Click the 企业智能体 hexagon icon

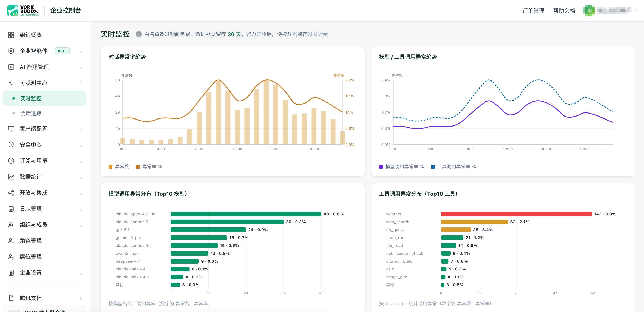[x=11, y=51]
